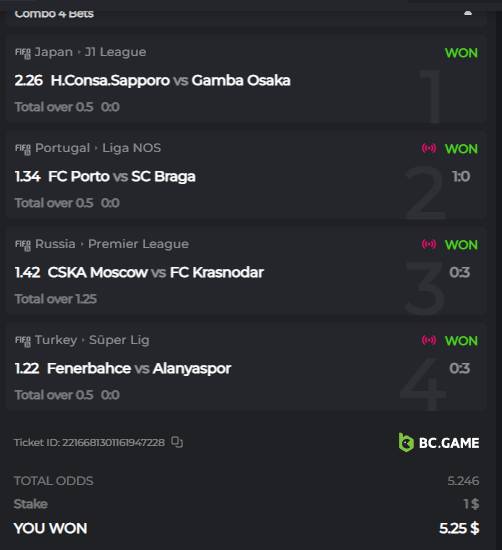502x550 pixels.
Task: Click the FIFA icon beside Japan
Action: (23, 53)
